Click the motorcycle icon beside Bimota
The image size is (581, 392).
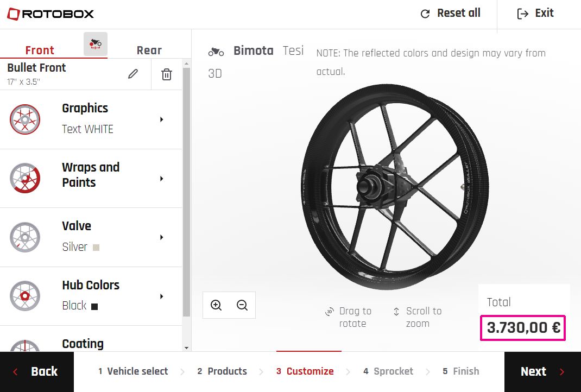216,52
